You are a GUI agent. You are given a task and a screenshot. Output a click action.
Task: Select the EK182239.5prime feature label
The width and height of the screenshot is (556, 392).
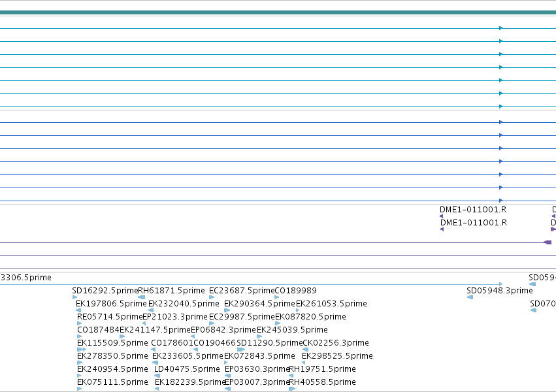(190, 382)
